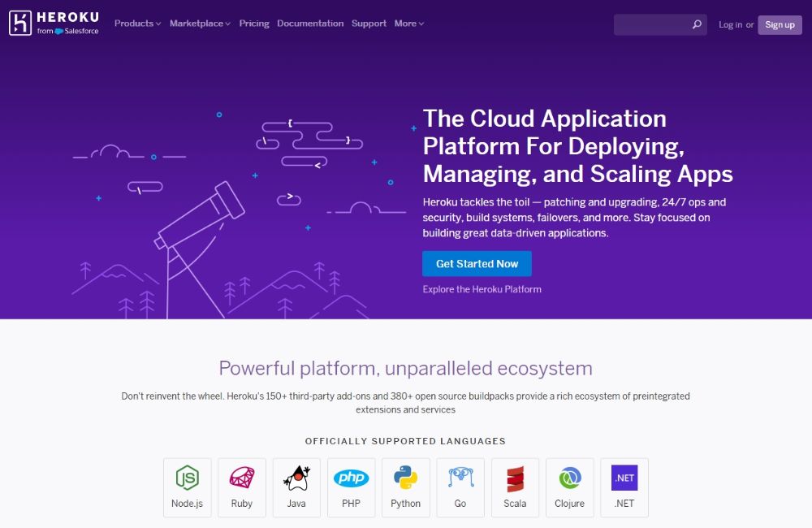Click the search magnifier icon
Image resolution: width=812 pixels, height=528 pixels.
point(697,24)
